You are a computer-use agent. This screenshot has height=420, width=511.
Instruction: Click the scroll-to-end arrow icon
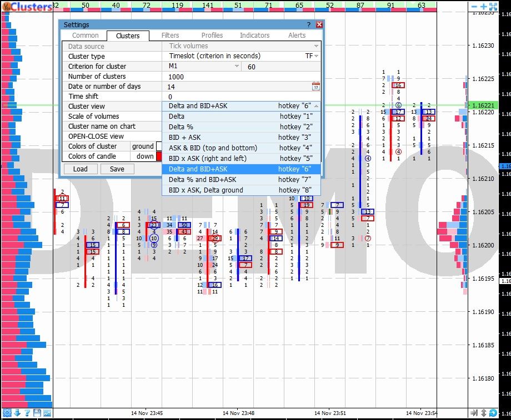(474, 413)
